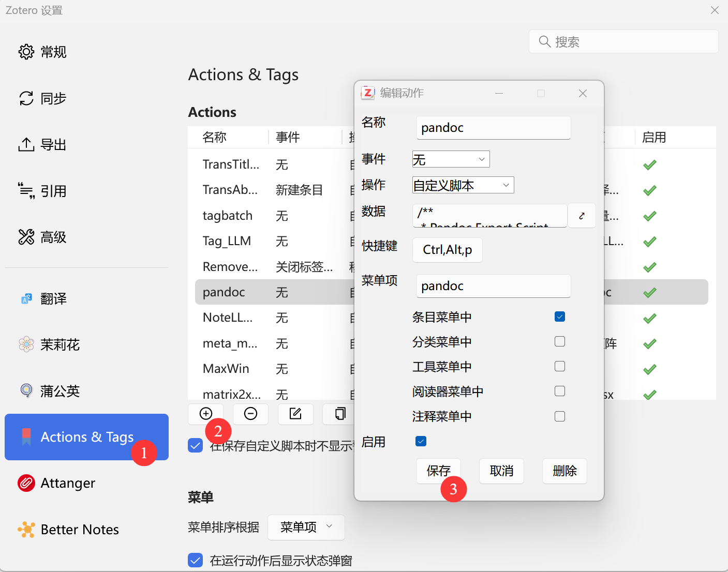Click the translate plugin icon for 翻译
The height and width of the screenshot is (572, 728).
(26, 298)
